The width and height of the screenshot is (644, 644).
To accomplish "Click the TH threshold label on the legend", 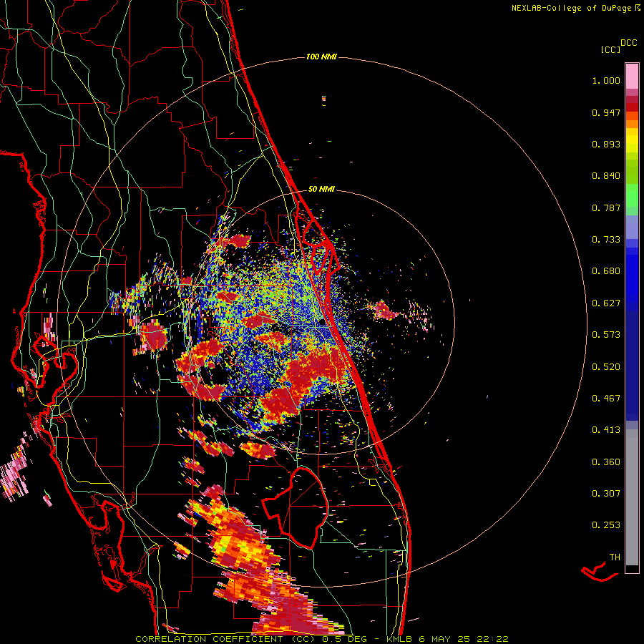I will tap(615, 557).
